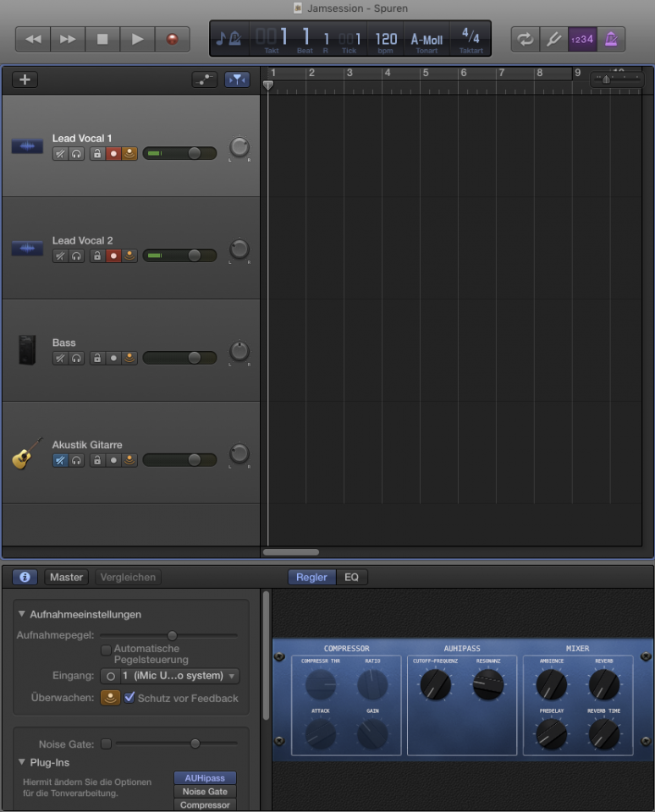Image resolution: width=655 pixels, height=812 pixels.
Task: Click the Vergleichen button
Action: click(x=128, y=577)
